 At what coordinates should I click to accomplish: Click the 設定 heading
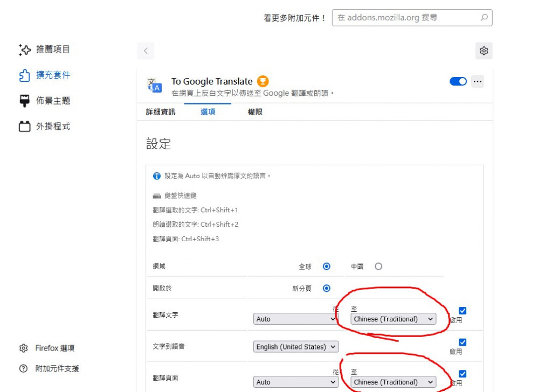(158, 144)
